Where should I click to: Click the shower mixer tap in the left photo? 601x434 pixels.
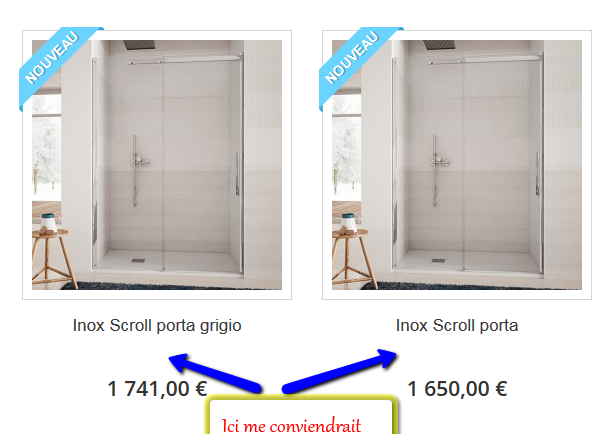pos(140,162)
